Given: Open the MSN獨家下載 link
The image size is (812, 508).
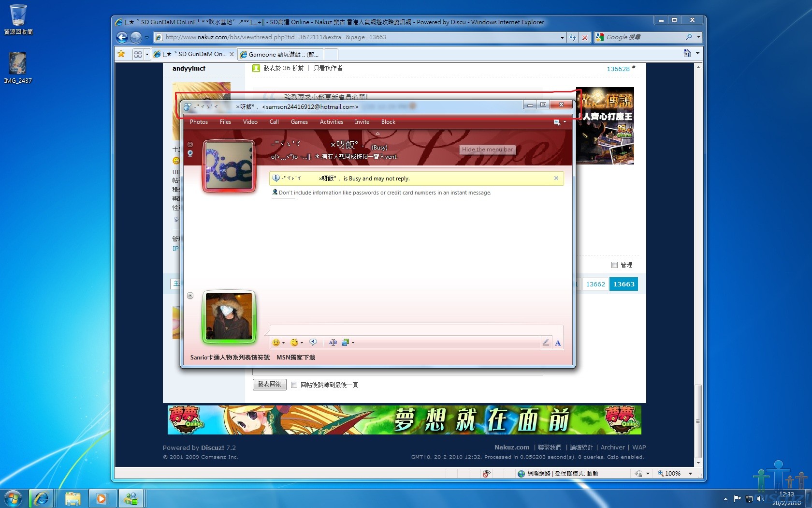Looking at the screenshot, I should pos(296,358).
